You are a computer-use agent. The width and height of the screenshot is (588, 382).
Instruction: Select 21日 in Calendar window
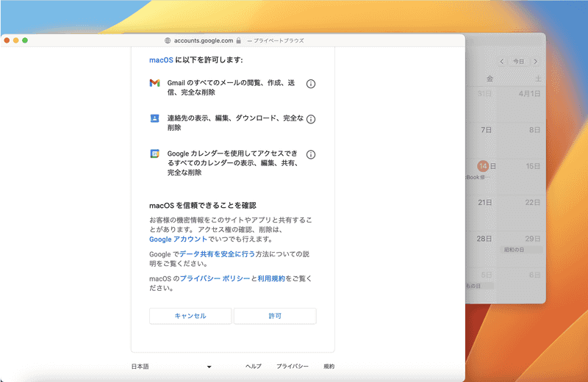point(485,203)
